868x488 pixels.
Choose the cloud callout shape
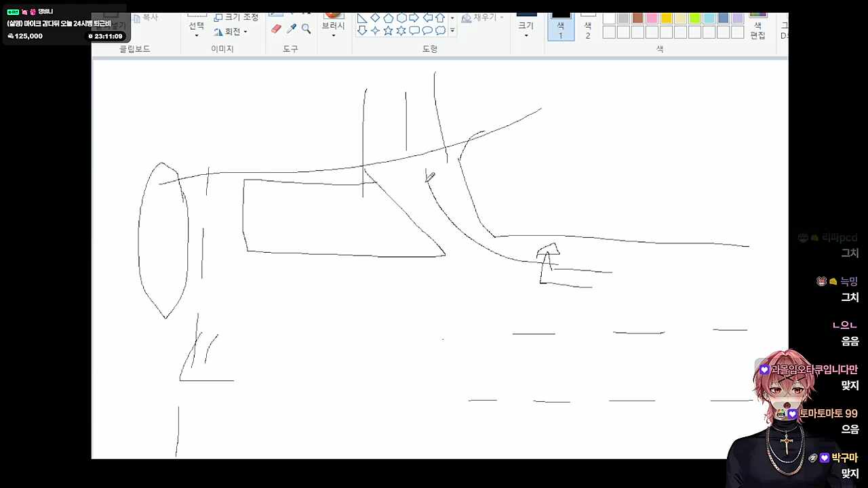(440, 30)
